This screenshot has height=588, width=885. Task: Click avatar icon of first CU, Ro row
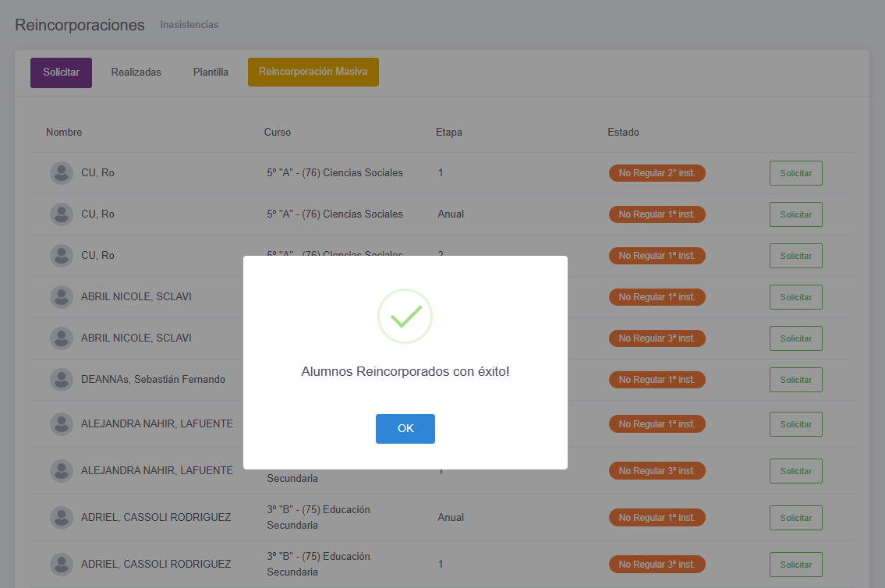pos(62,172)
